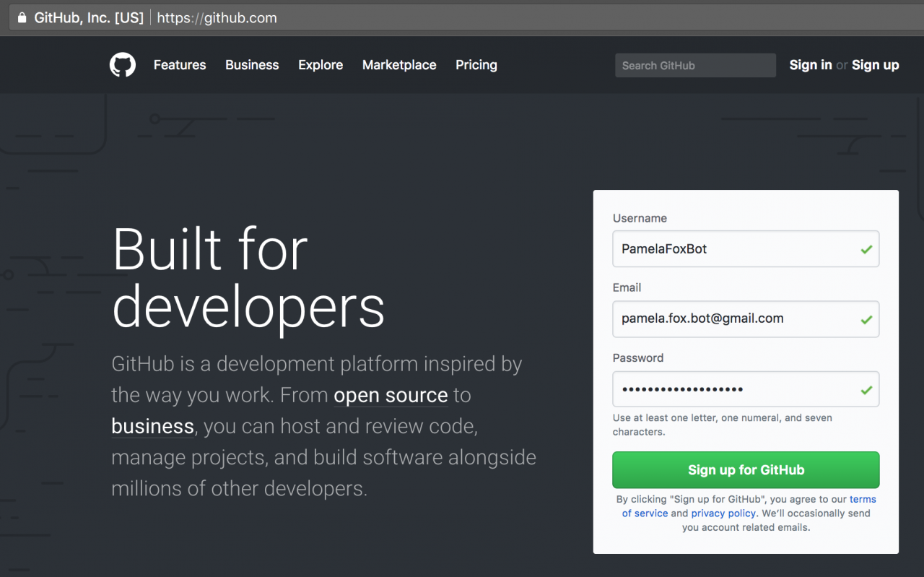Click the green checkmark in Password field
Viewport: 924px width, 577px height.
(x=866, y=390)
